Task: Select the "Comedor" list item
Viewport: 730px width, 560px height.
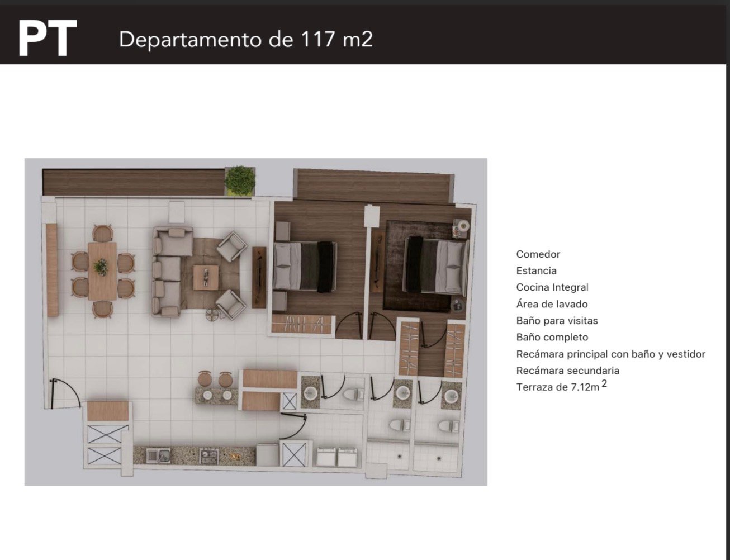Action: point(538,254)
